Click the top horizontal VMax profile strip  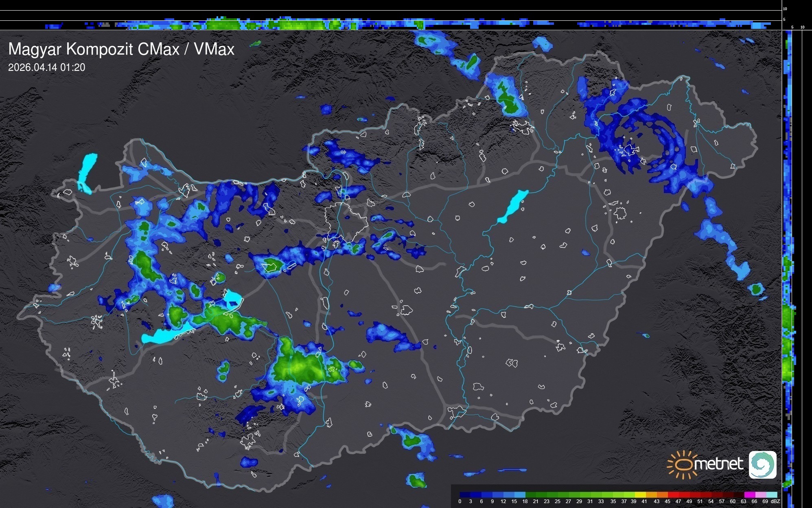point(391,24)
